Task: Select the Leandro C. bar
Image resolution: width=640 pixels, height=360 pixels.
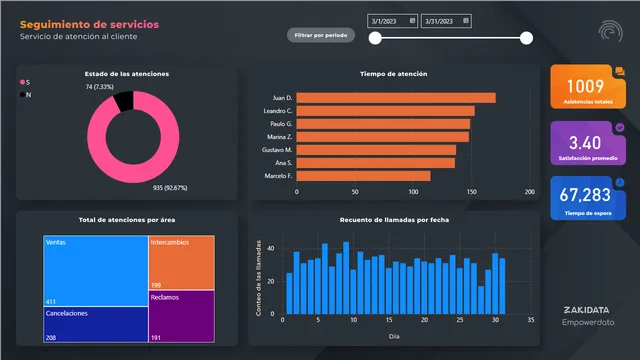Action: (385, 111)
